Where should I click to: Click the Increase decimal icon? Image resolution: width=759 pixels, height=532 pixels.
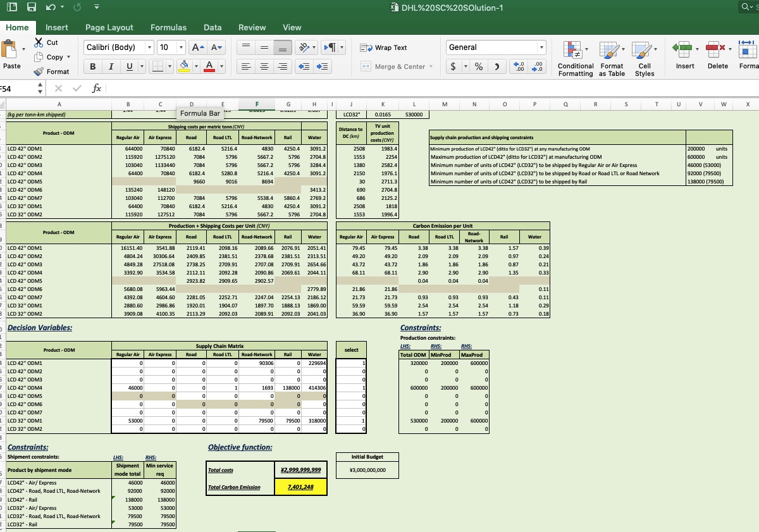coord(519,67)
